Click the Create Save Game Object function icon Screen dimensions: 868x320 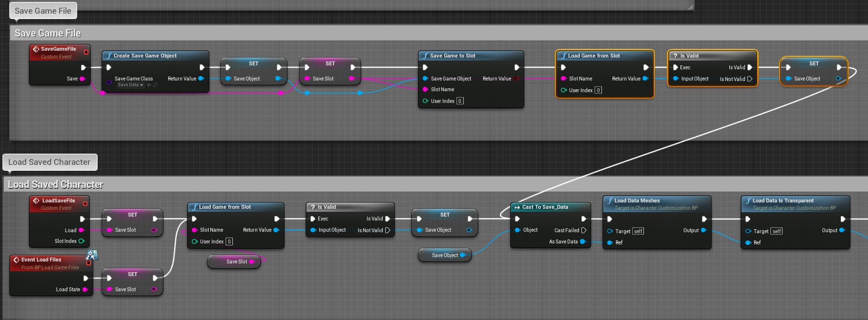109,56
